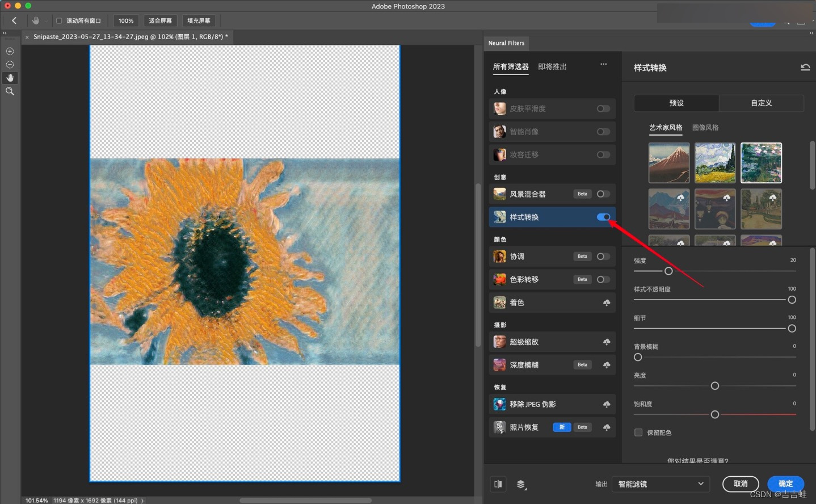Image resolution: width=816 pixels, height=504 pixels.
Task: Click the 样式不透明度 slider handle
Action: [x=792, y=300]
